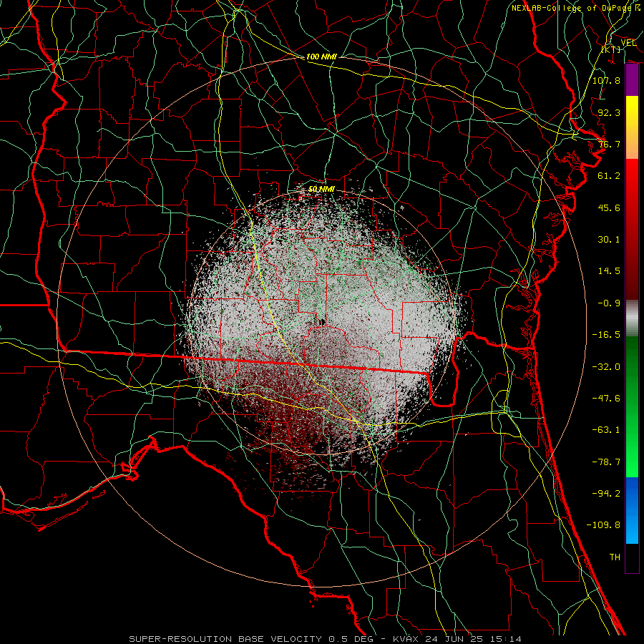
Task: Click the -16.5 velocity legend value
Action: [606, 335]
